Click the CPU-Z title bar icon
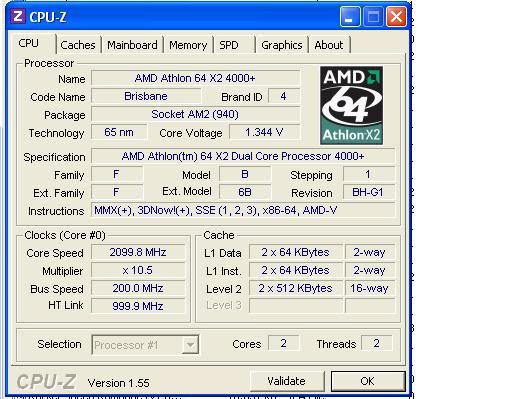The height and width of the screenshot is (399, 512). (x=18, y=16)
